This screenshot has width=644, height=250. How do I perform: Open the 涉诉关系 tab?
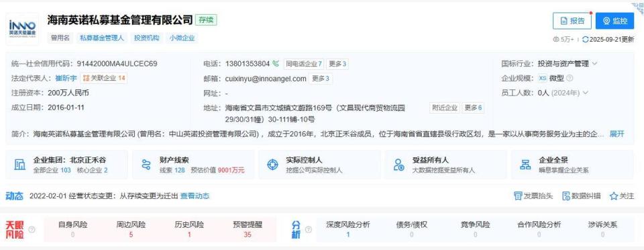coord(602,229)
